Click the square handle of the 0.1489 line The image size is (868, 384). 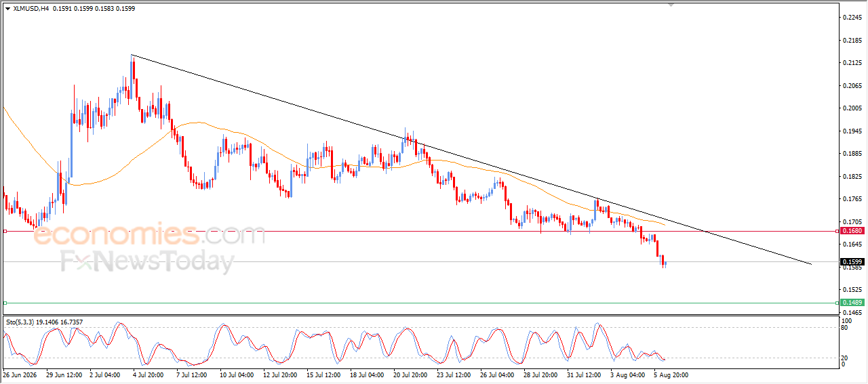[x=5, y=303]
